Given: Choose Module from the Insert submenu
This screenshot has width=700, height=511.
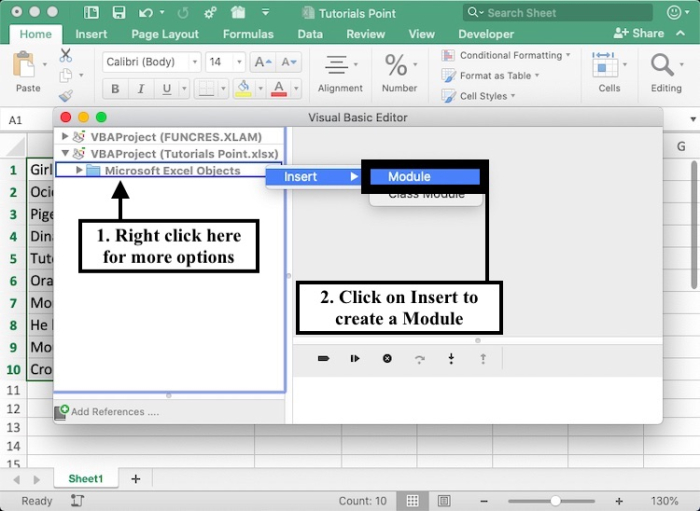Looking at the screenshot, I should click(425, 177).
